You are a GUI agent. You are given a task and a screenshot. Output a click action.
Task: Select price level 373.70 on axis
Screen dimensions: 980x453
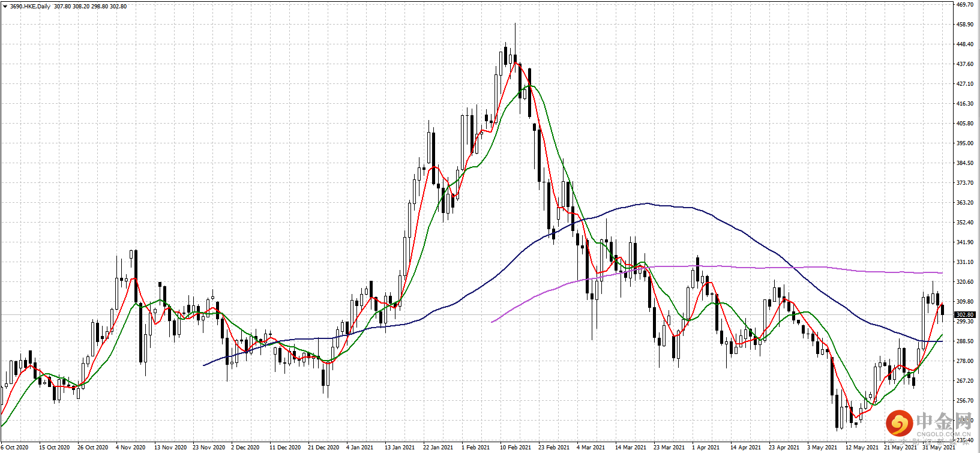965,183
